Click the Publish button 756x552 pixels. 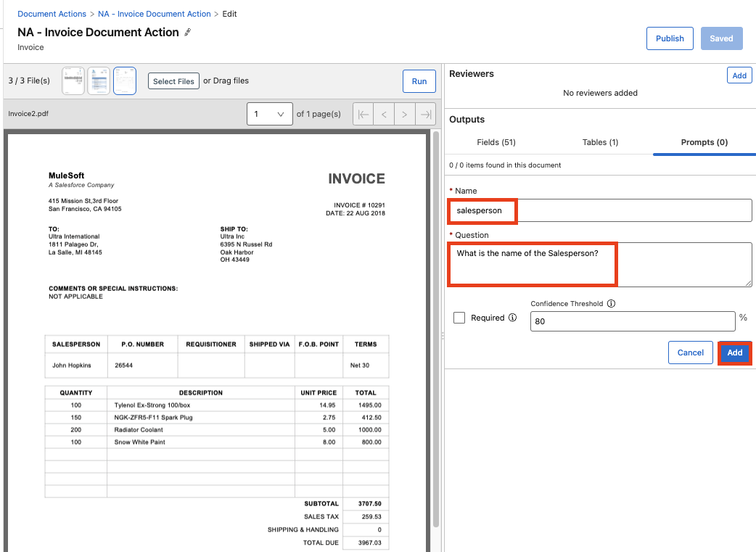pos(670,38)
